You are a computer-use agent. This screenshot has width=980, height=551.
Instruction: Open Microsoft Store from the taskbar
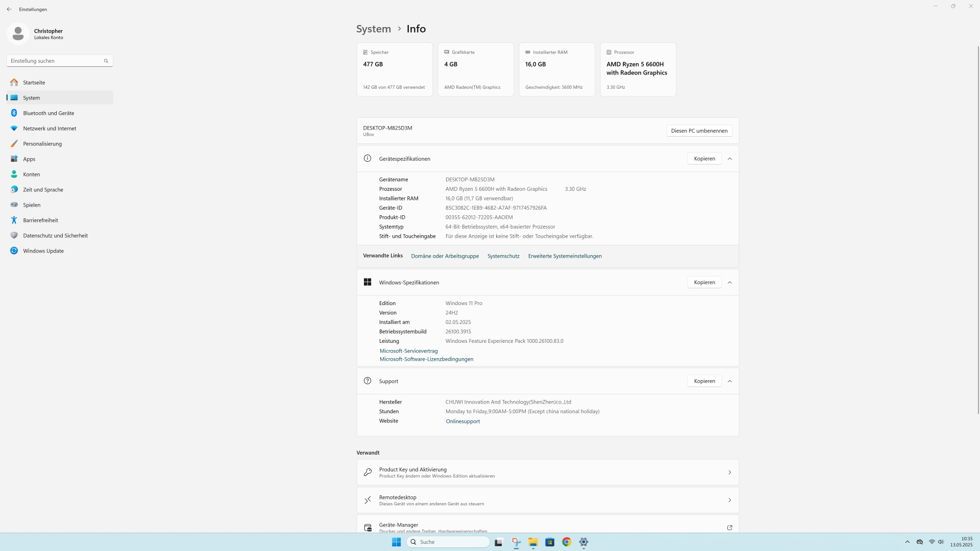click(550, 542)
